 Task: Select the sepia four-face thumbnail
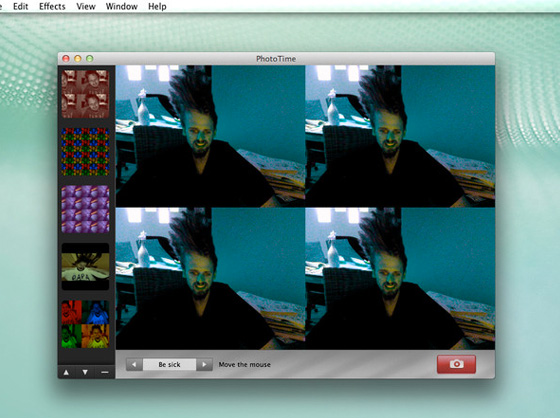pos(85,94)
